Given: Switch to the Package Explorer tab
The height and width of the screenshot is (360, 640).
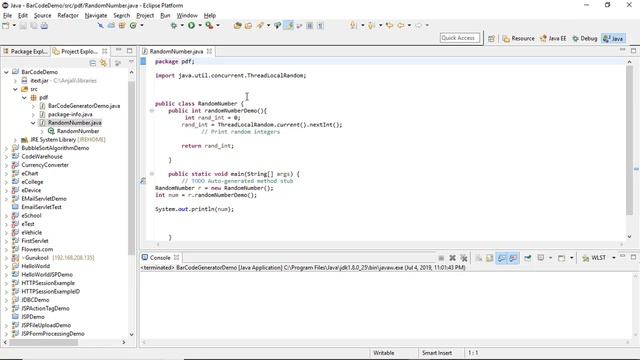Looking at the screenshot, I should pos(25,51).
